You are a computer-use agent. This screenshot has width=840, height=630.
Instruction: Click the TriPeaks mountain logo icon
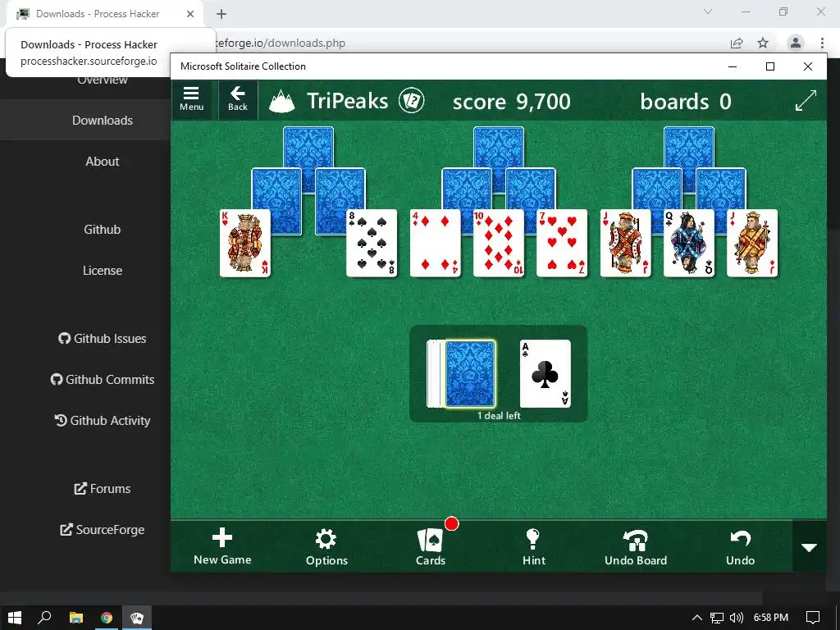(x=282, y=101)
